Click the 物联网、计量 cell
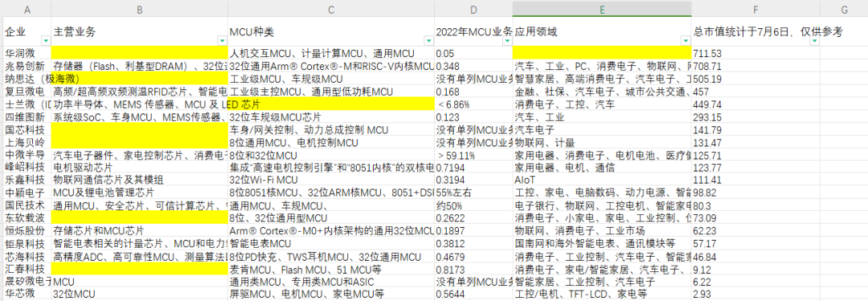Viewport: 868px width, 301px height. point(602,142)
